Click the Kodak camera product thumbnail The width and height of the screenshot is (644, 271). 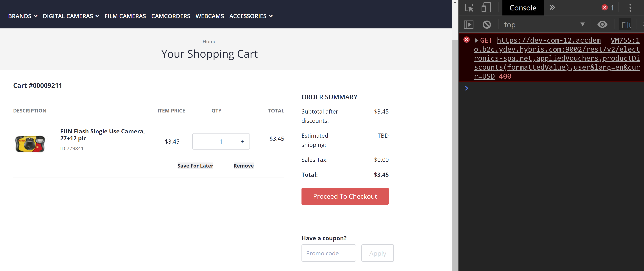tap(30, 144)
